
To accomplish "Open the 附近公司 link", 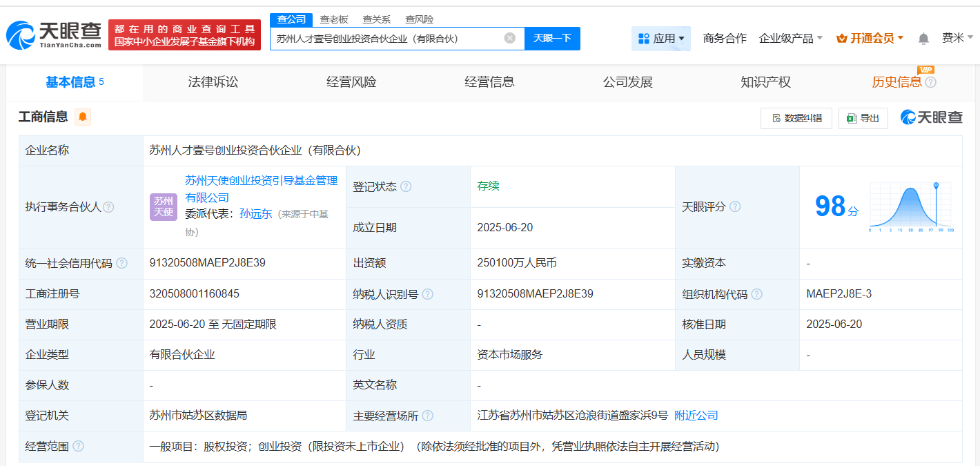I will tap(696, 416).
